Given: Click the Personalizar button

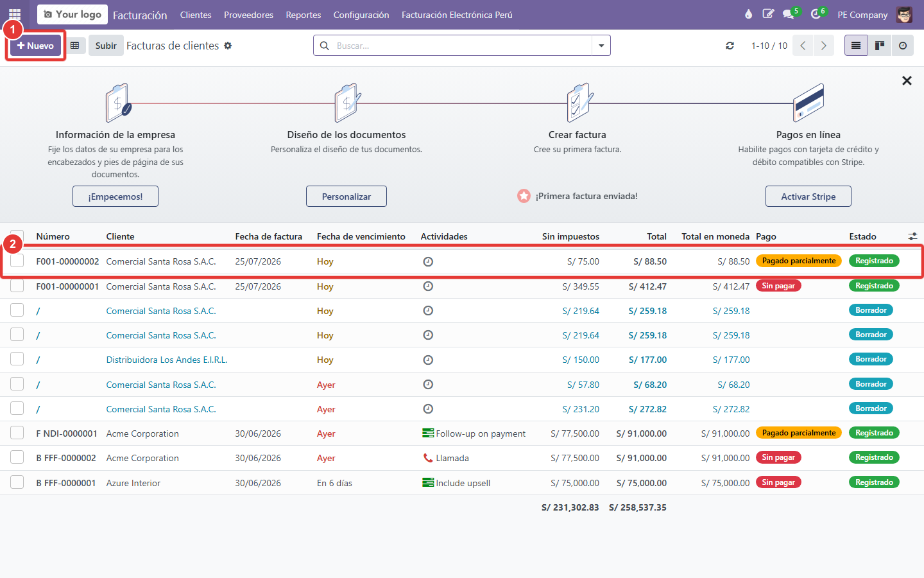Looking at the screenshot, I should (346, 197).
